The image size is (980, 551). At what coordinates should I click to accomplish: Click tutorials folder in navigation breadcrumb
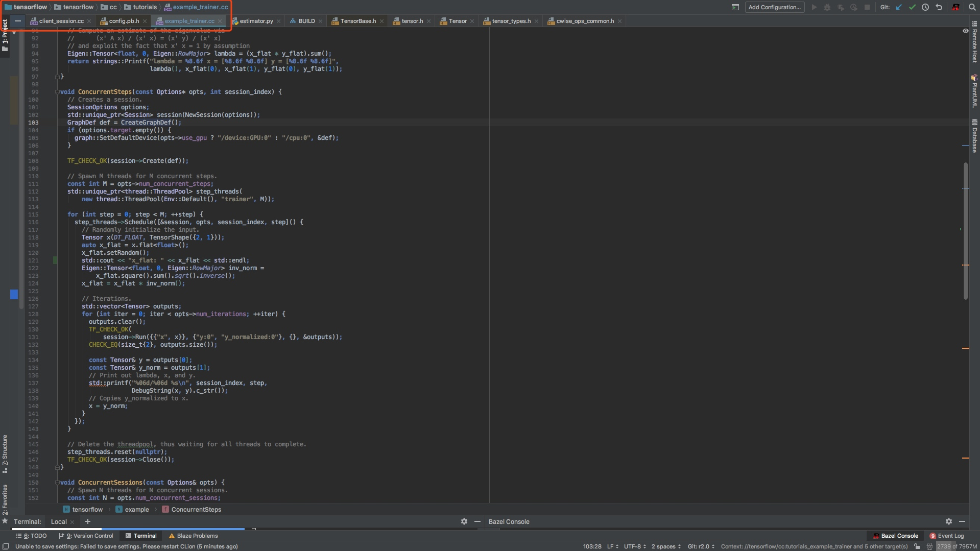[140, 7]
